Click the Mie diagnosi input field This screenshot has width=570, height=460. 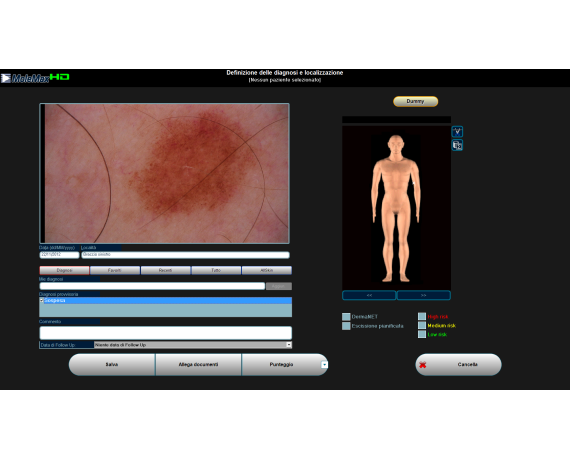152,286
